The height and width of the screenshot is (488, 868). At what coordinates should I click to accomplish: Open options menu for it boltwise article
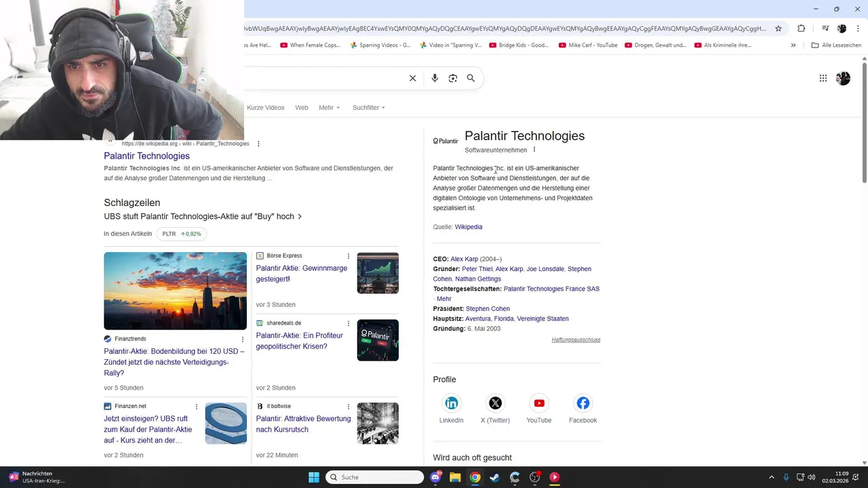(349, 407)
